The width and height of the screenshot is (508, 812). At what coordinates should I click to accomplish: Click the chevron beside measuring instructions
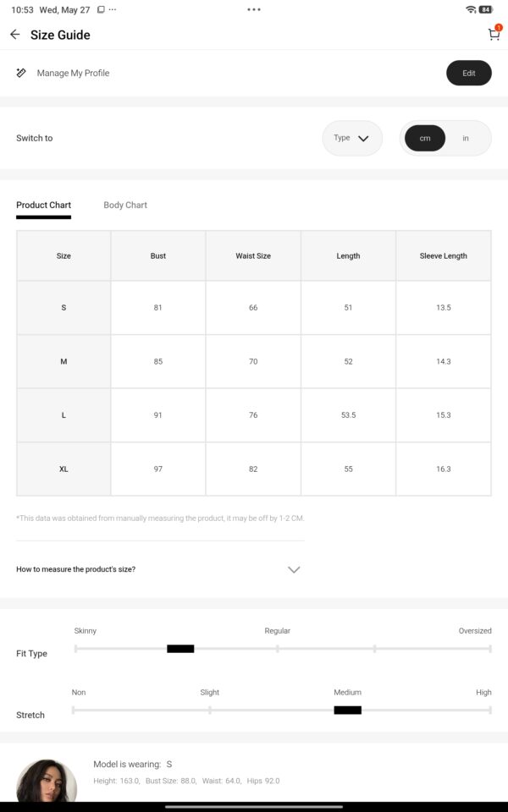click(x=294, y=569)
